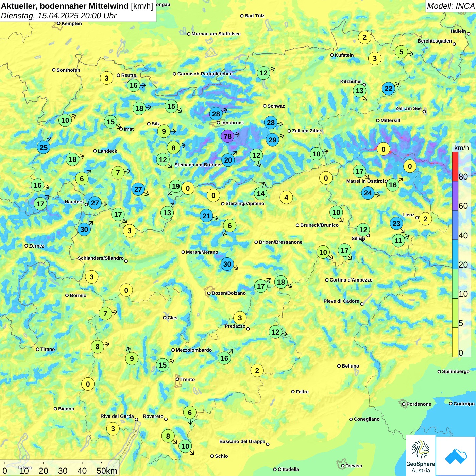Image resolution: width=476 pixels, height=476 pixels.
Task: Click the Pordenone city label
Action: pyautogui.click(x=419, y=404)
